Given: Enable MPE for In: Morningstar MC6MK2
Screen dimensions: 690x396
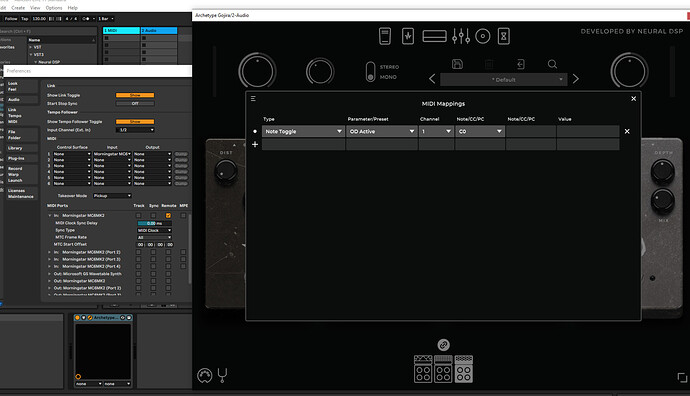Looking at the screenshot, I should 183,216.
